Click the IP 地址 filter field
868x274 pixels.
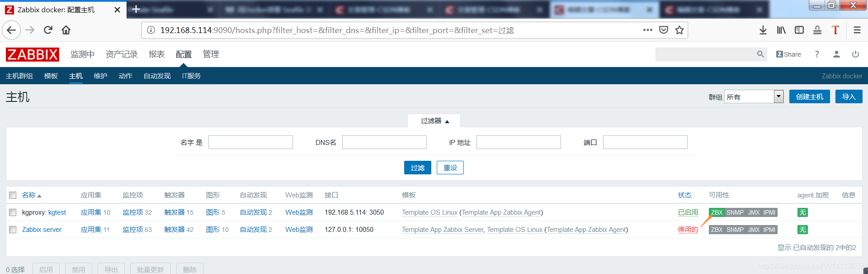coord(519,142)
